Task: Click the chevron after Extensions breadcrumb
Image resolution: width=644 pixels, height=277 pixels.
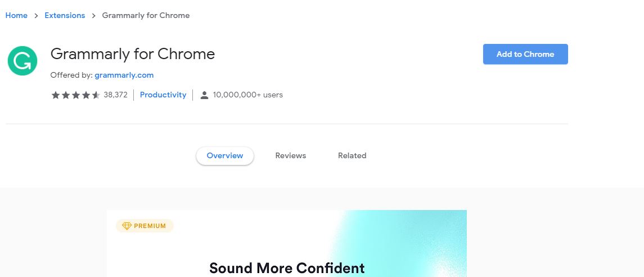Action: click(93, 16)
